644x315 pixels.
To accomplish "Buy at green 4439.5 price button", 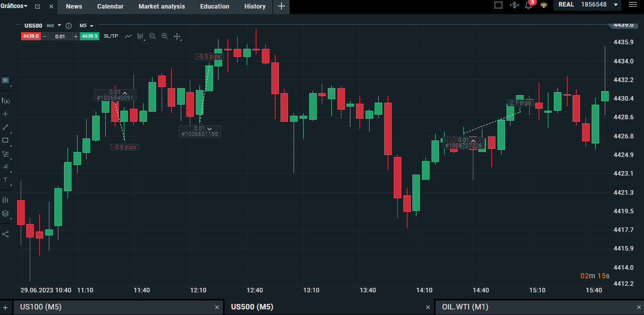I will click(x=90, y=36).
